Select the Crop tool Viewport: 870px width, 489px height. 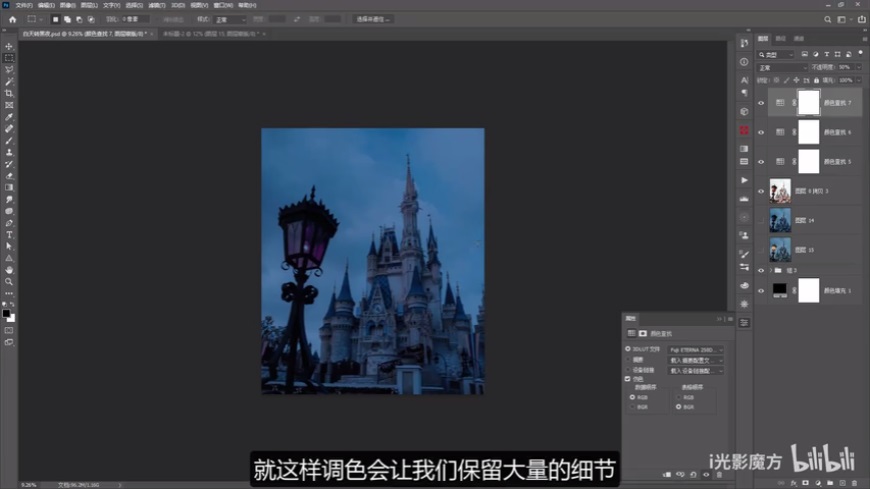[x=9, y=93]
